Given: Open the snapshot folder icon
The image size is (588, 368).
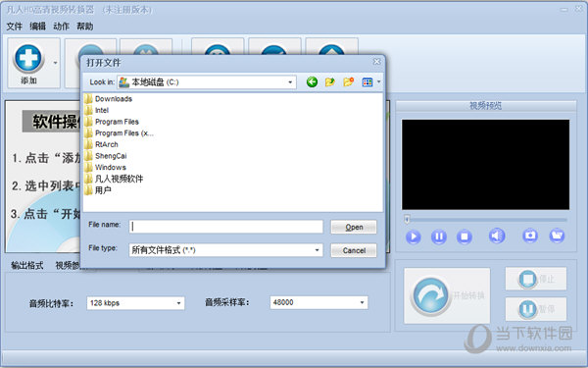Looking at the screenshot, I should coord(557,236).
